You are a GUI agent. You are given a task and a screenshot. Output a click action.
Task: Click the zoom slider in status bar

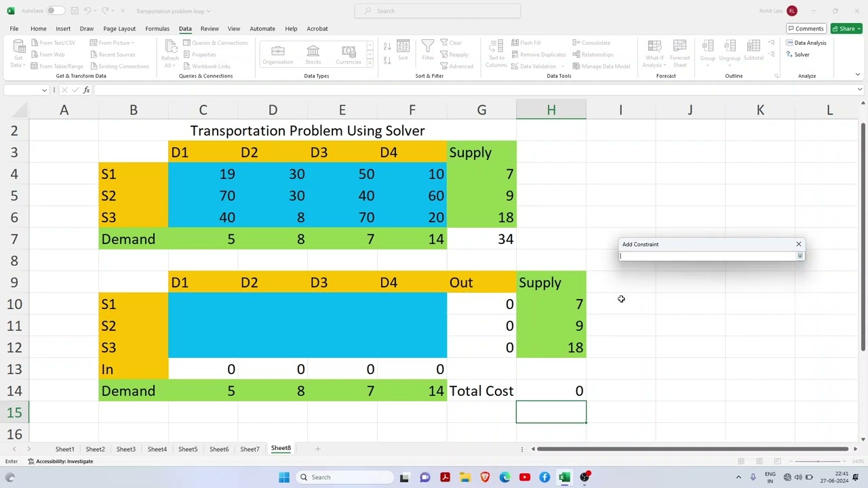click(818, 462)
